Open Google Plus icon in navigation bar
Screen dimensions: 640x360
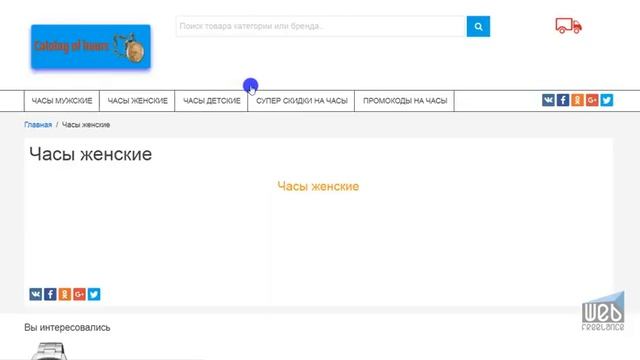[x=592, y=100]
